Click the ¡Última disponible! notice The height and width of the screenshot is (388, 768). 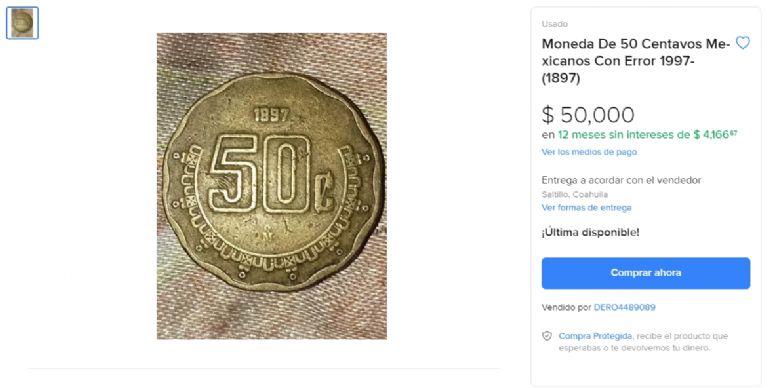coord(590,233)
